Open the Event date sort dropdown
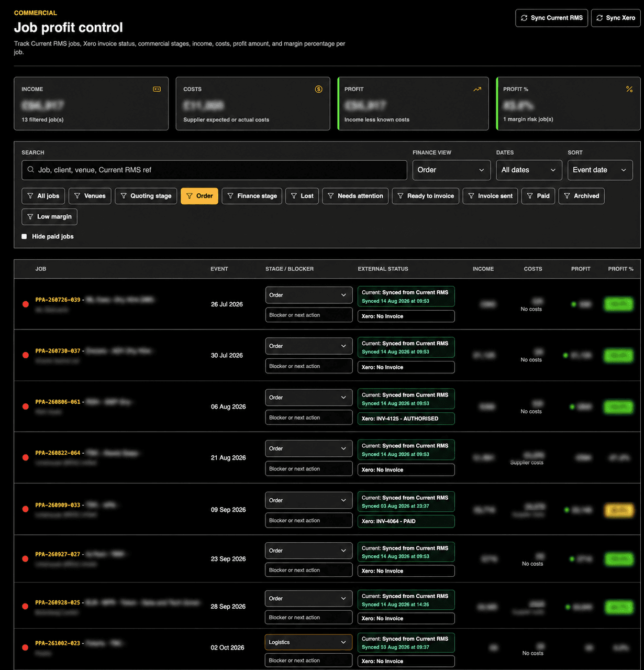The image size is (644, 670). coord(600,170)
